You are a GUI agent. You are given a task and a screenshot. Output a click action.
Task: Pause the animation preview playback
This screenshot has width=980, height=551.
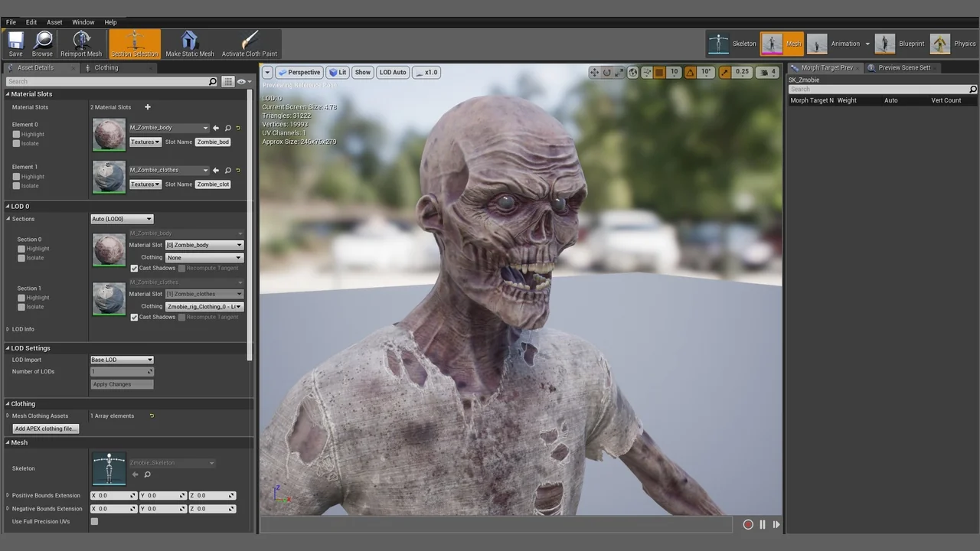(763, 524)
